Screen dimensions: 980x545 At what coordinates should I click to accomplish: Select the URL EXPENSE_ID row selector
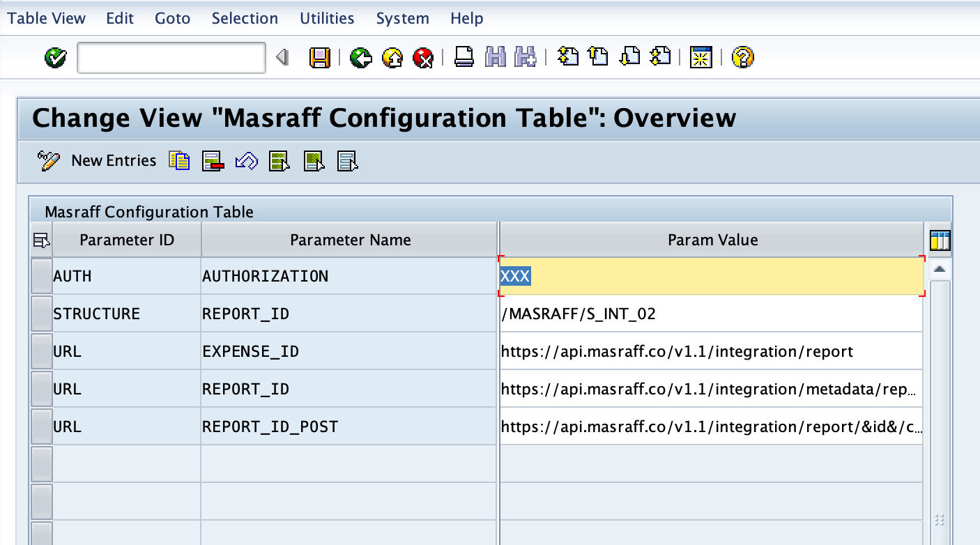(42, 351)
